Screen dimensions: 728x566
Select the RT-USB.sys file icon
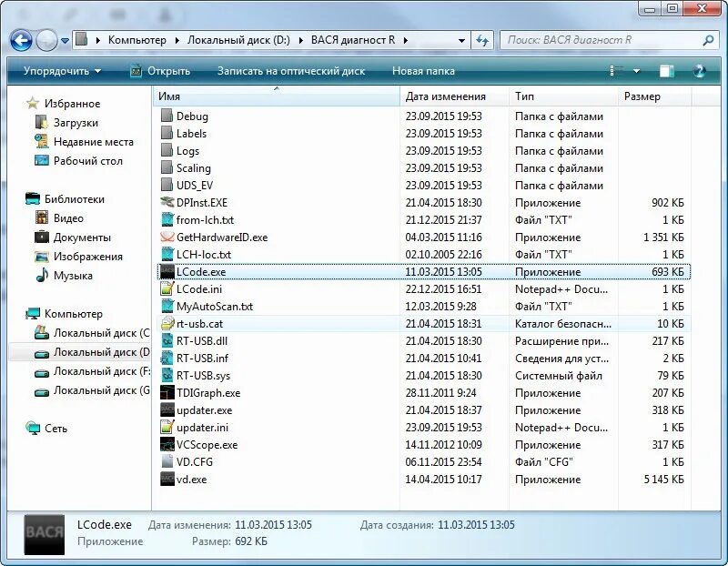click(x=167, y=375)
